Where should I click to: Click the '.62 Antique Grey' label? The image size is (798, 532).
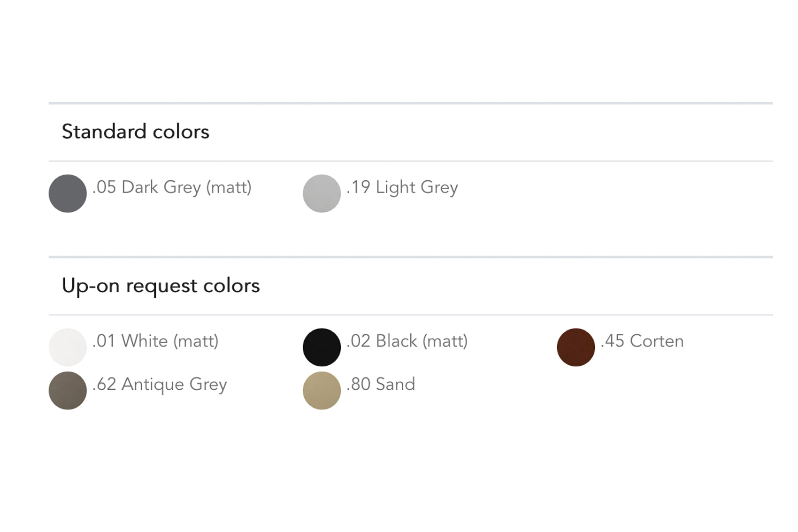click(x=160, y=384)
